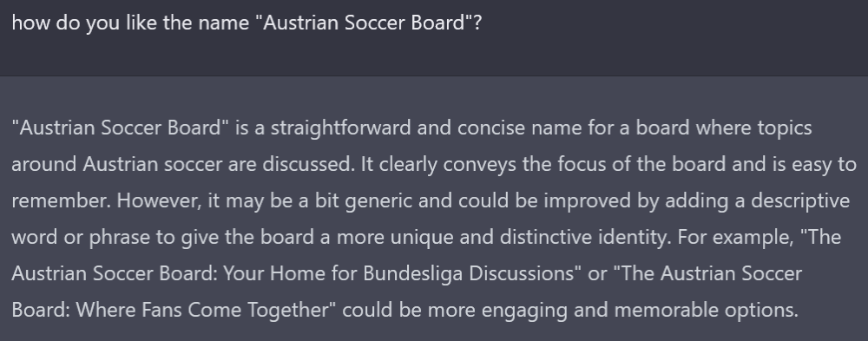Click the user question about "Austrian Soccer Board"

(247, 23)
